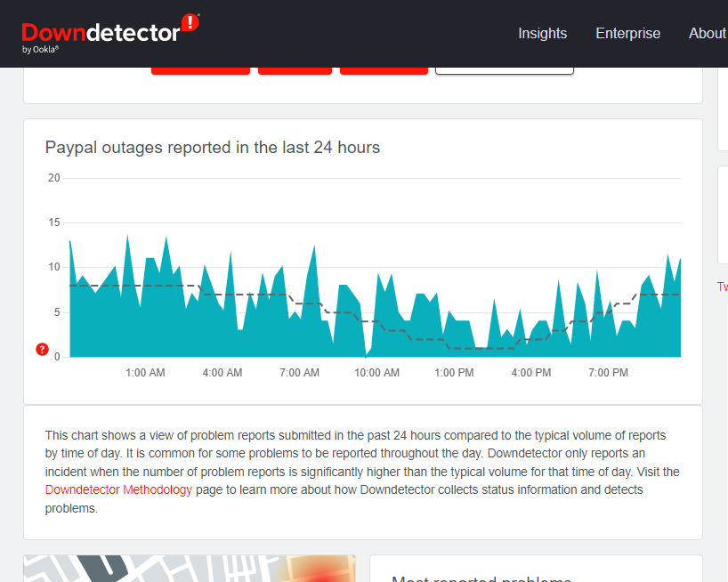
Task: Click the 1:00 PM axis label
Action: click(454, 373)
